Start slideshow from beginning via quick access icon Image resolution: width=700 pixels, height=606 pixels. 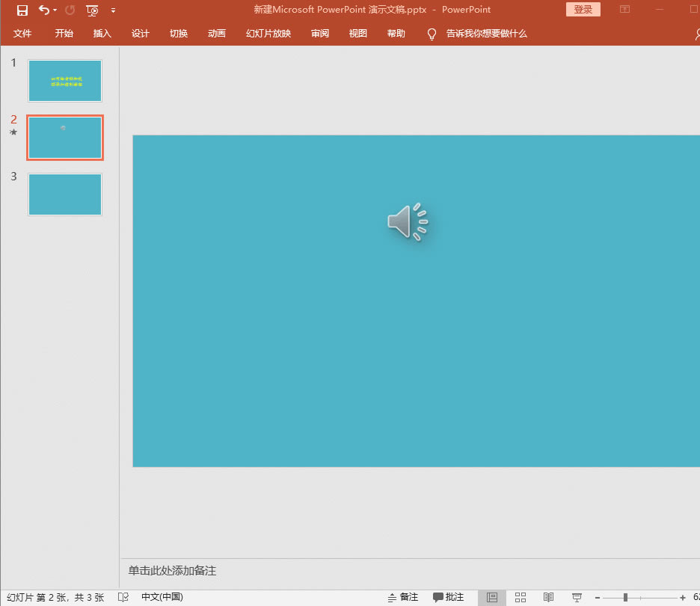(x=92, y=10)
